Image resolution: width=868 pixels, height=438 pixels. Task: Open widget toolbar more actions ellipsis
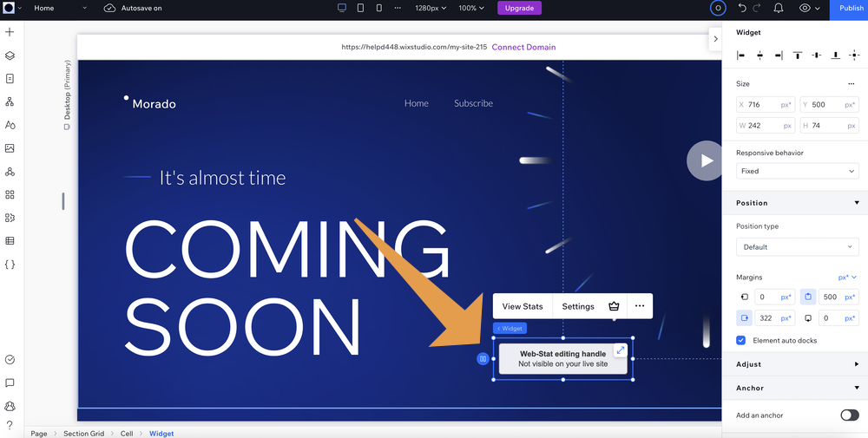(x=640, y=306)
